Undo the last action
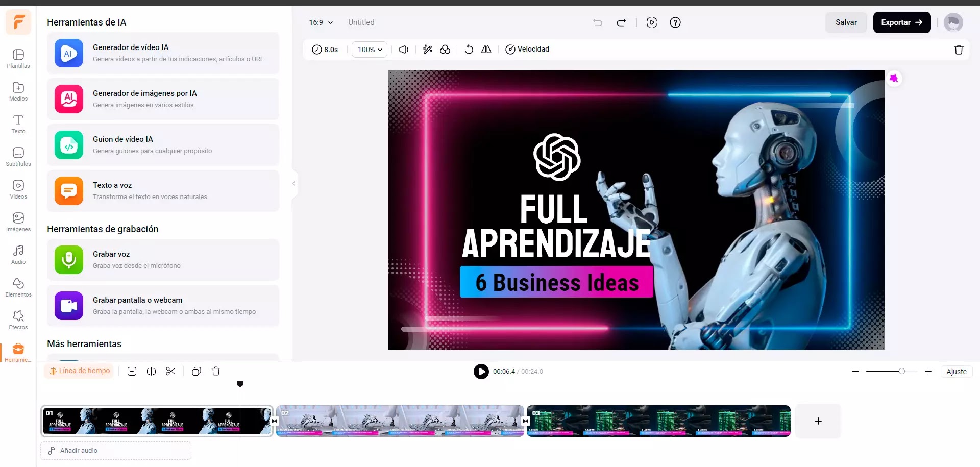Image resolution: width=980 pixels, height=467 pixels. point(598,22)
